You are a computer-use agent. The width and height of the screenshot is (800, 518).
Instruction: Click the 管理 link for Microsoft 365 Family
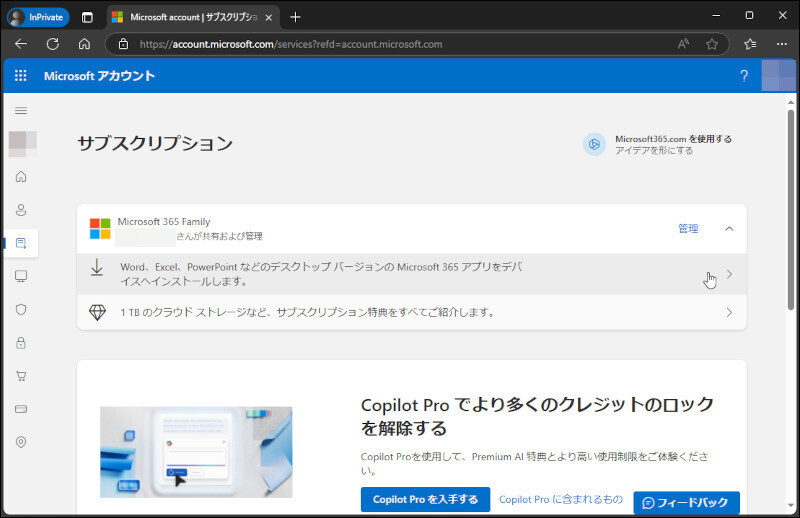pyautogui.click(x=688, y=229)
